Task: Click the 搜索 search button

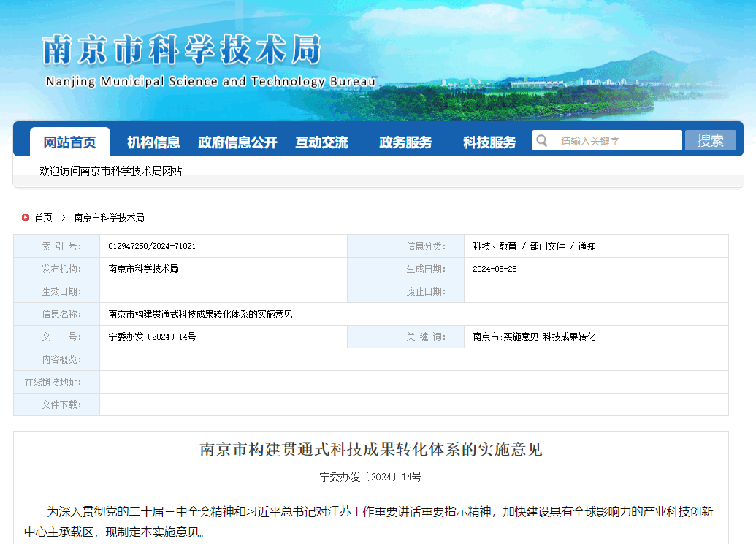Action: [x=710, y=140]
